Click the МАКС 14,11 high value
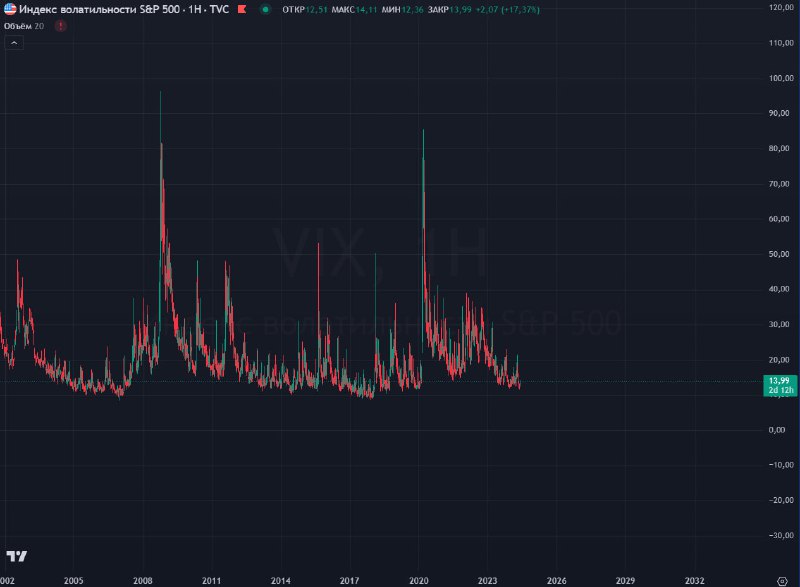Image resolution: width=800 pixels, height=587 pixels. pyautogui.click(x=354, y=10)
